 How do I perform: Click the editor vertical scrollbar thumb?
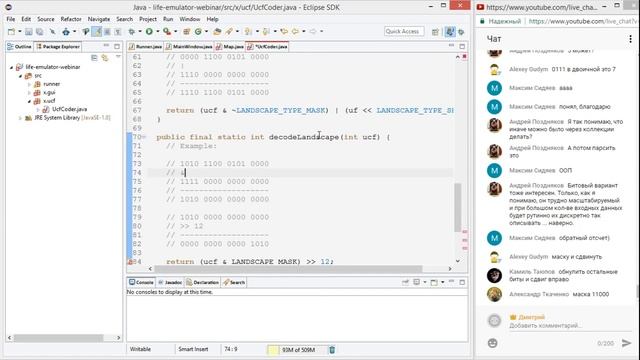[x=458, y=207]
